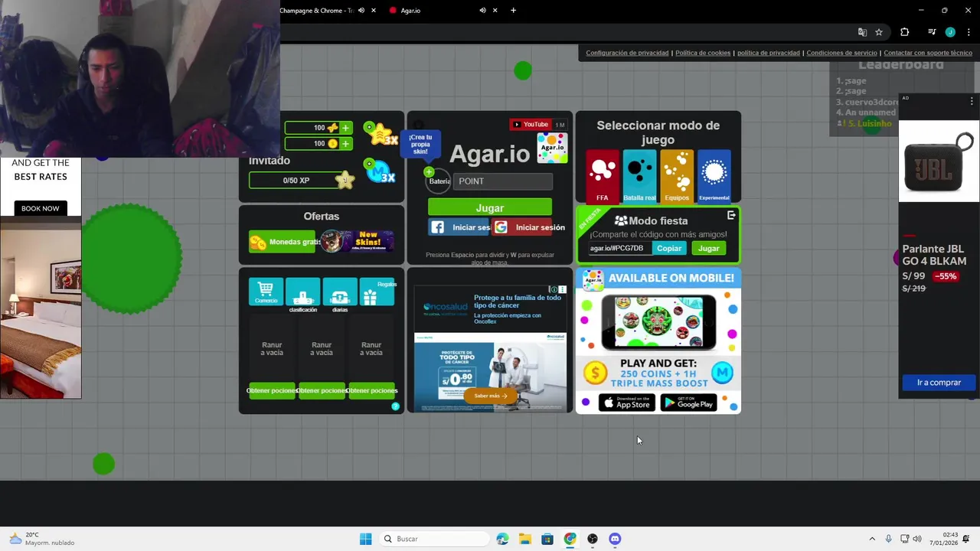Switch to the Champagne & Chrome tab
The height and width of the screenshot is (551, 980).
coord(316,10)
